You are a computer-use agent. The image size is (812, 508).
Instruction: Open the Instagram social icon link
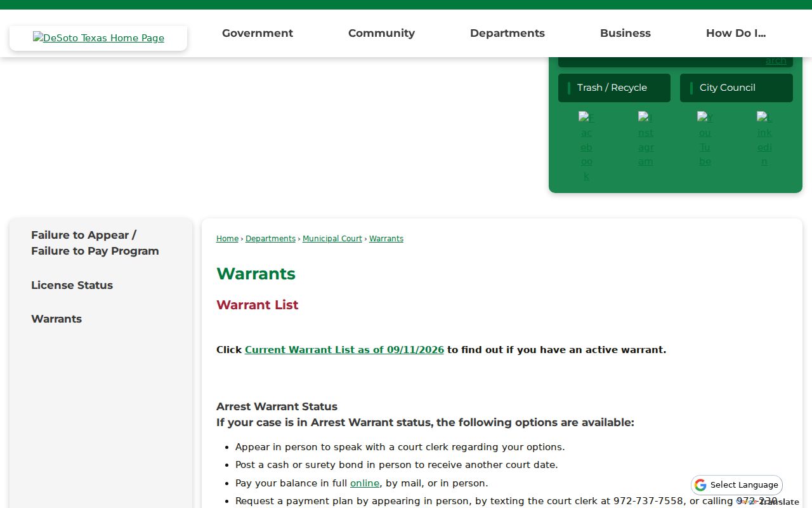point(646,140)
